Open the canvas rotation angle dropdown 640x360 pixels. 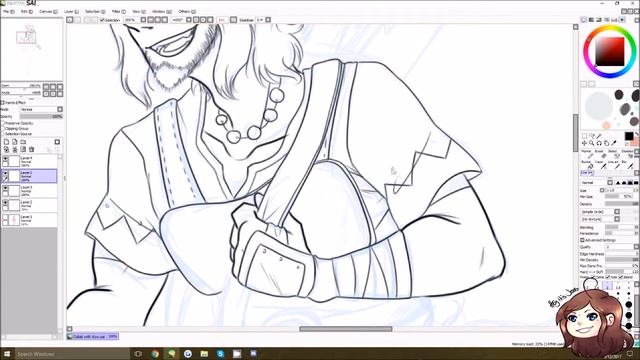click(189, 20)
